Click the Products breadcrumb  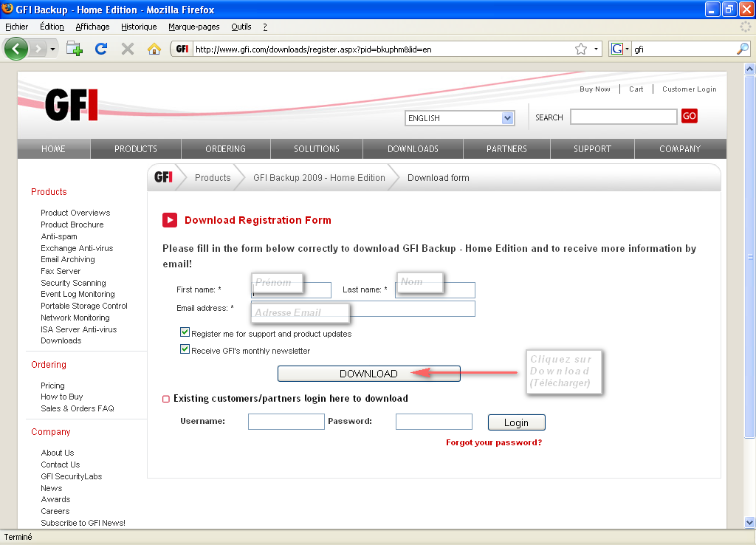(x=213, y=177)
